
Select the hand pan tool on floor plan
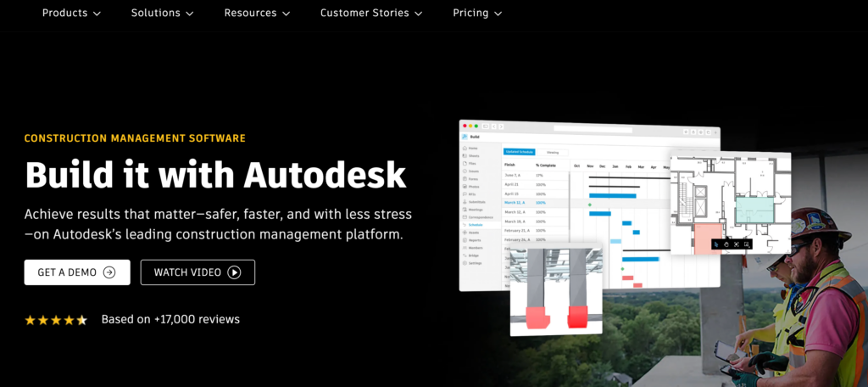pos(726,244)
